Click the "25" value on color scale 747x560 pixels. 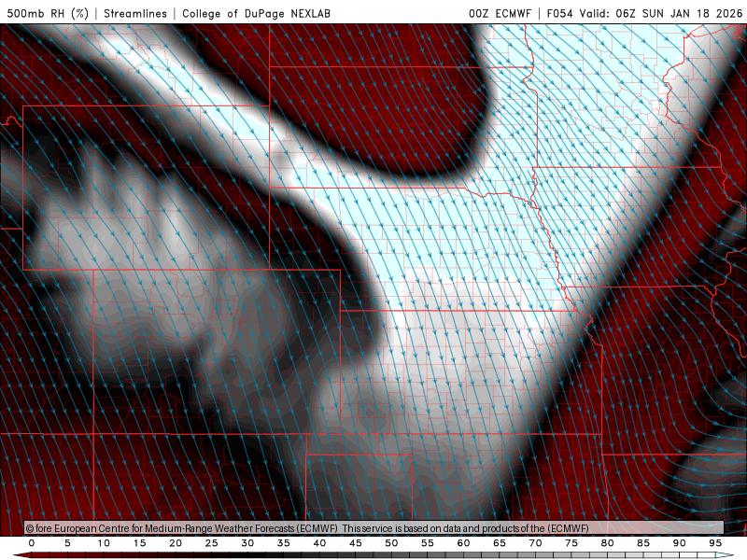211,543
